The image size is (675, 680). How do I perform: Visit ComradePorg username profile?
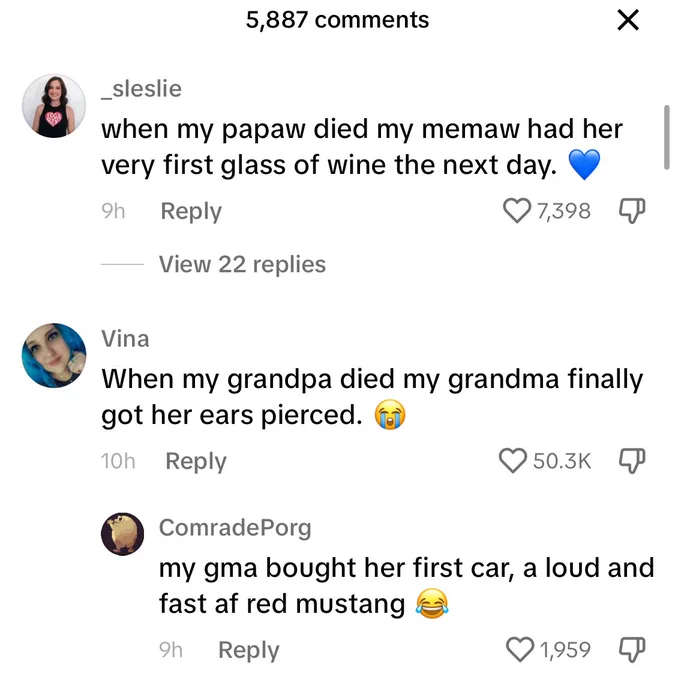[235, 528]
